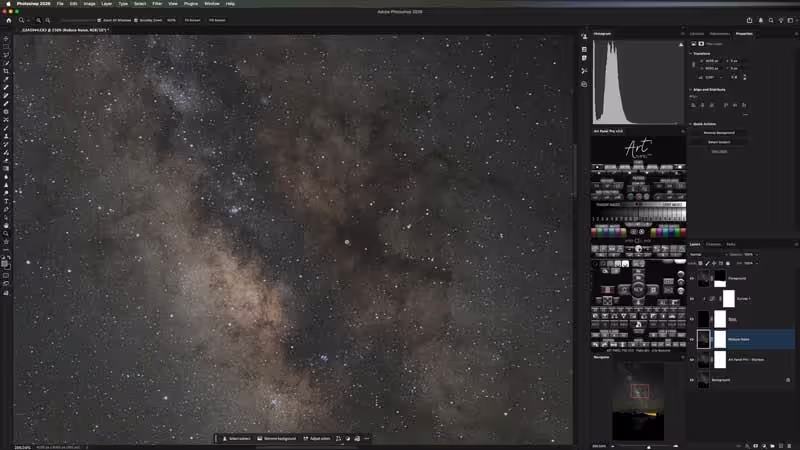800x450 pixels.
Task: Click lock all padlock icon in Layers
Action: pos(727,263)
